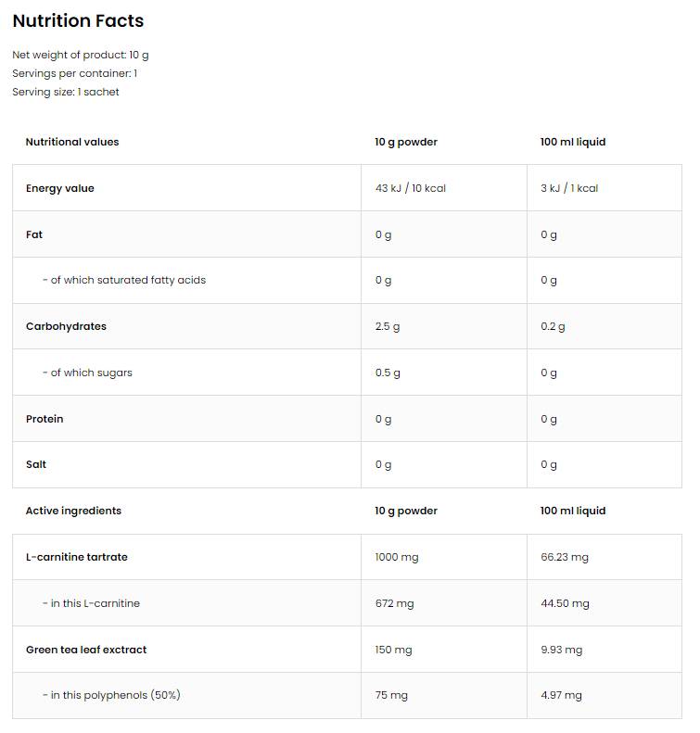Click the 'of which sugars' label
Screen dimensions: 700x733
point(87,373)
